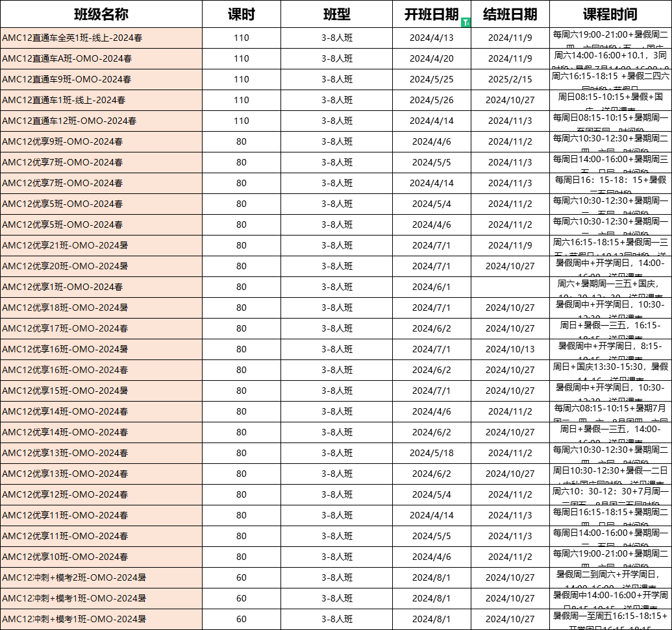This screenshot has width=672, height=630.
Task: Click cell AMC12直通车9班-OMO-2024春
Action: 101,80
